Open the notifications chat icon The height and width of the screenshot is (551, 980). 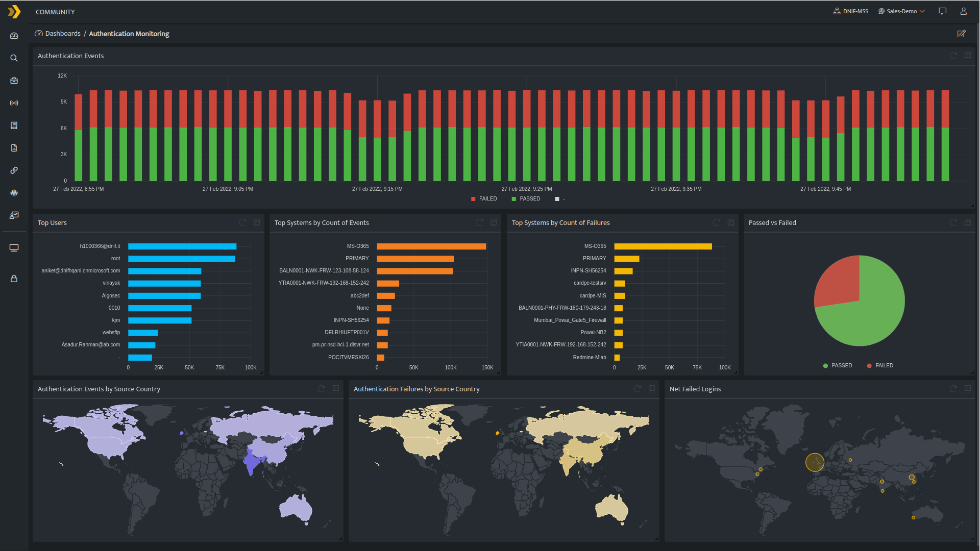[x=942, y=11]
